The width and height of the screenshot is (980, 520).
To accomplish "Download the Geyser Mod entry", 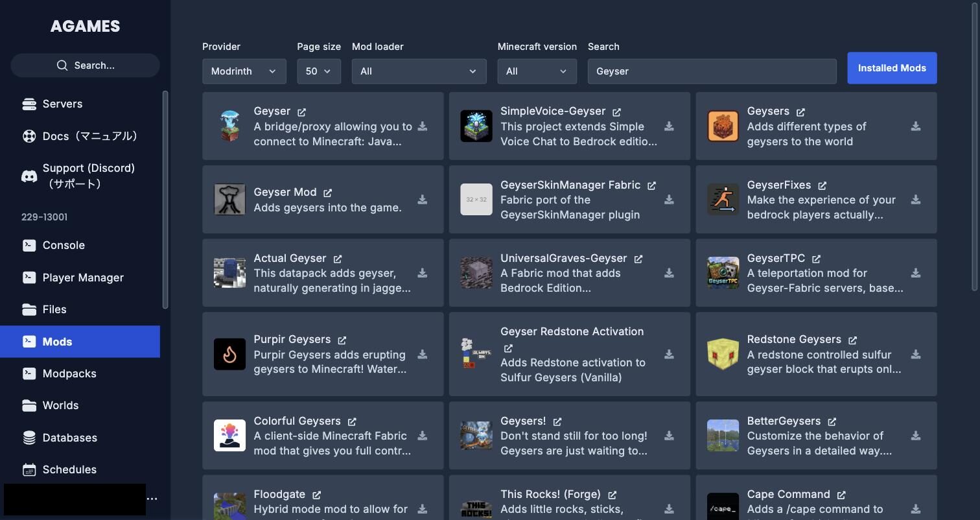I will click(423, 200).
